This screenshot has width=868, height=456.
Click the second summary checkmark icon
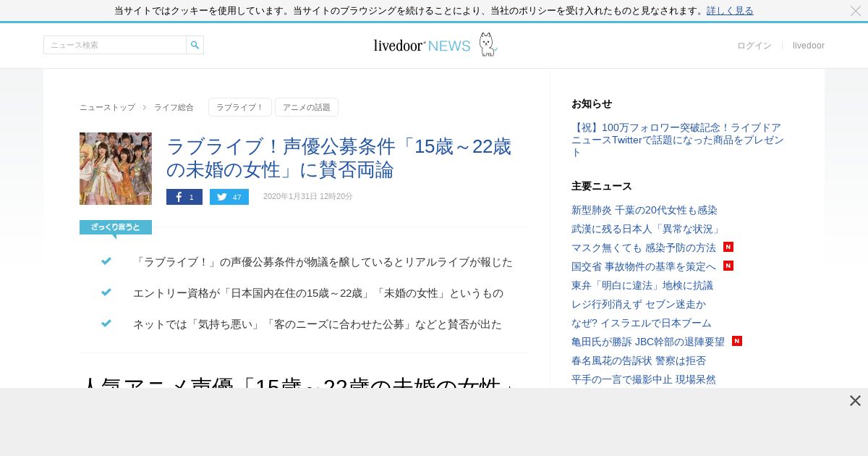click(x=106, y=292)
